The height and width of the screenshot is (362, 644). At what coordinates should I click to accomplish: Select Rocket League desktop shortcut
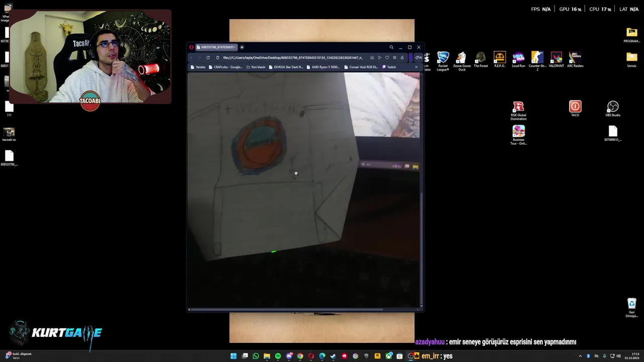(443, 61)
